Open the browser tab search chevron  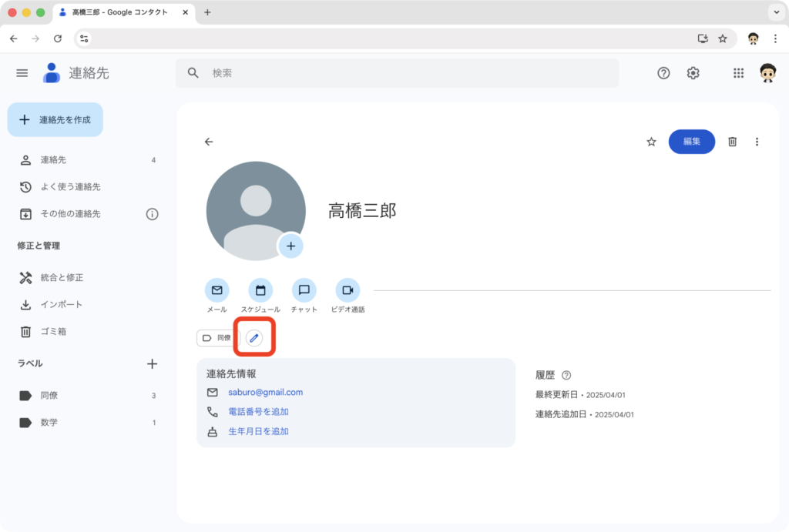click(777, 12)
